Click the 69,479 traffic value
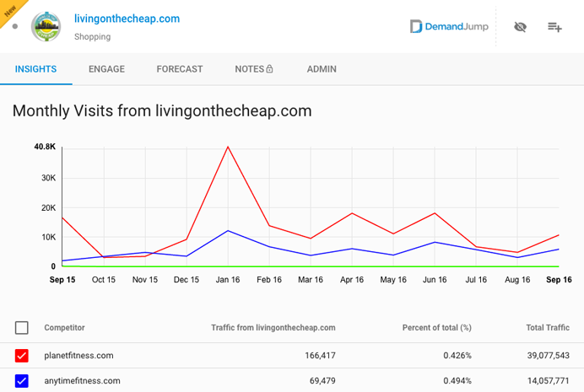584x392 pixels. [x=322, y=381]
